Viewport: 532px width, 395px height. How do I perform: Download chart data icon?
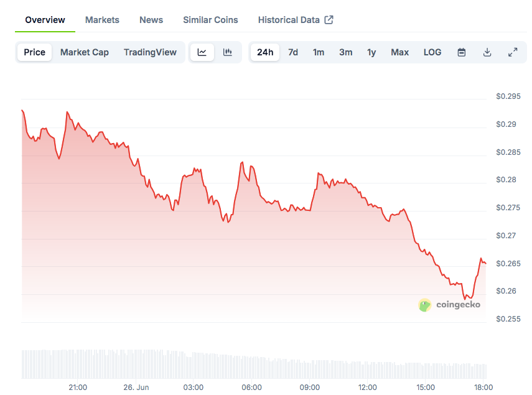tap(487, 52)
